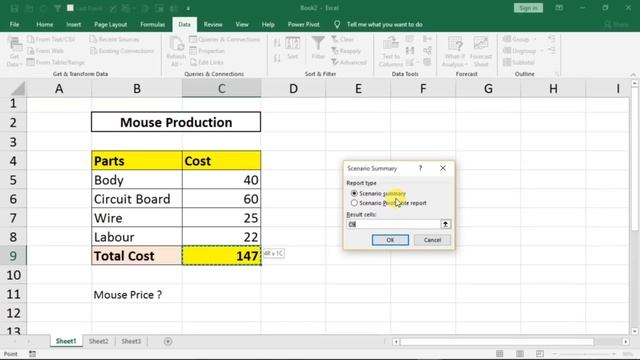
Task: Click the Circuit Board cell
Action: (137, 199)
